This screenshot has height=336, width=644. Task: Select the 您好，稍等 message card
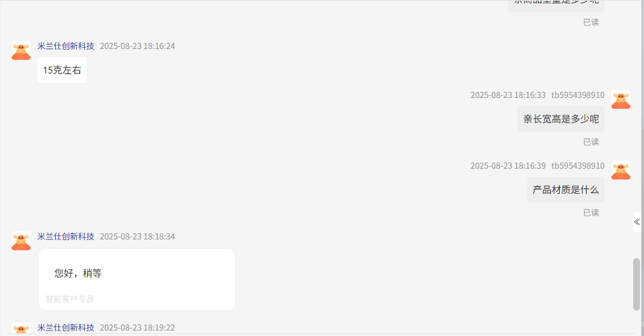pos(137,280)
